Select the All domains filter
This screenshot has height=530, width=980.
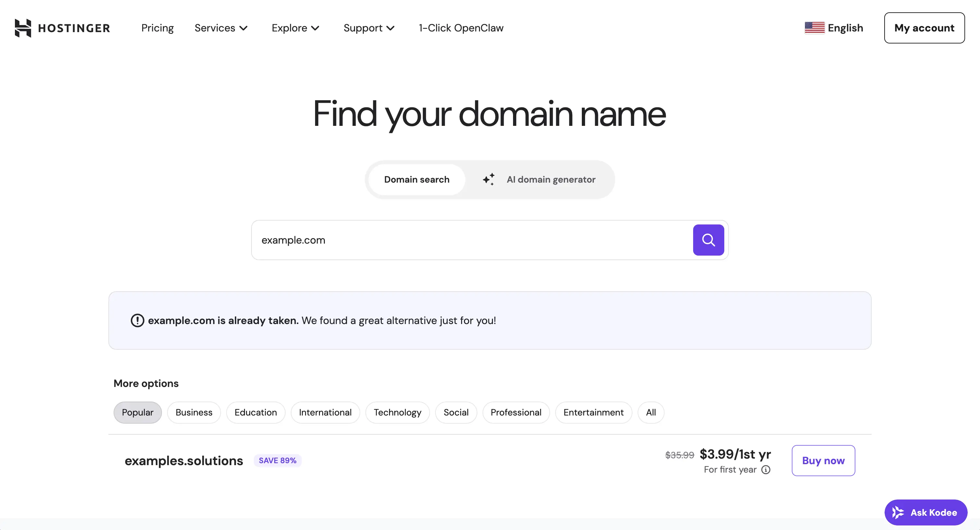click(651, 412)
